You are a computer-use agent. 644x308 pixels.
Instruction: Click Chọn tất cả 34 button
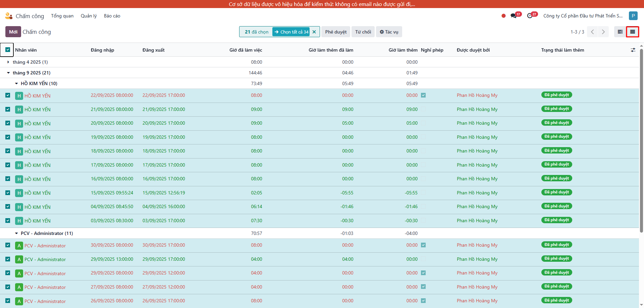291,32
